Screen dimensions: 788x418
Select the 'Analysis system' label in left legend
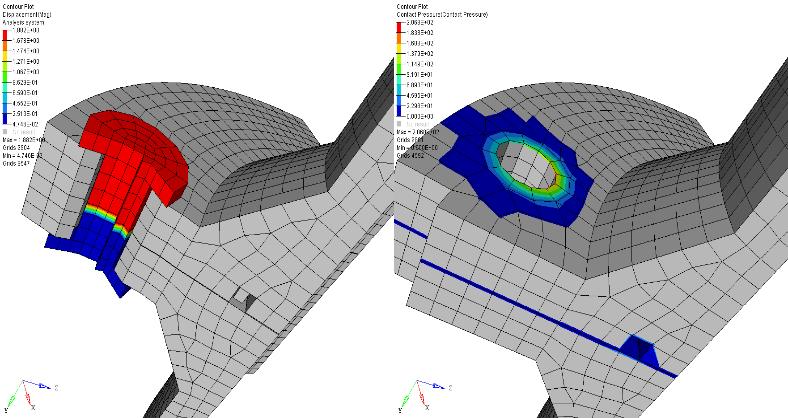(x=23, y=23)
